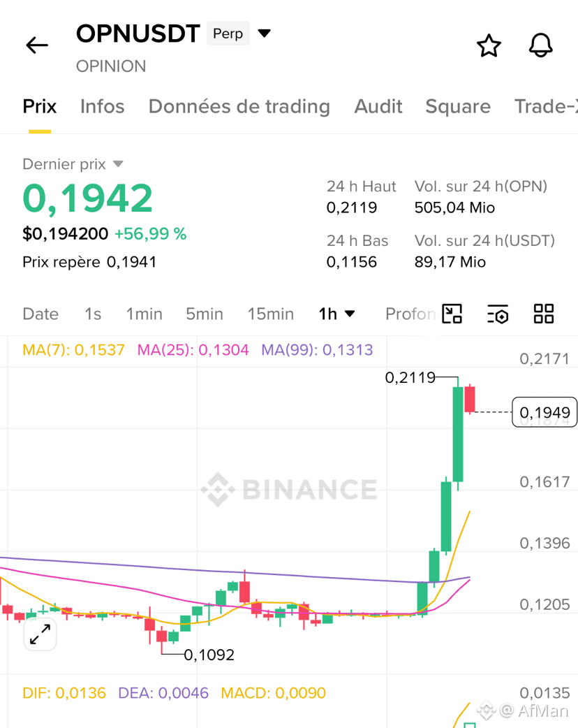Click the Prix repère 0,1941 text
Viewport: 578px width, 728px height.
(89, 262)
